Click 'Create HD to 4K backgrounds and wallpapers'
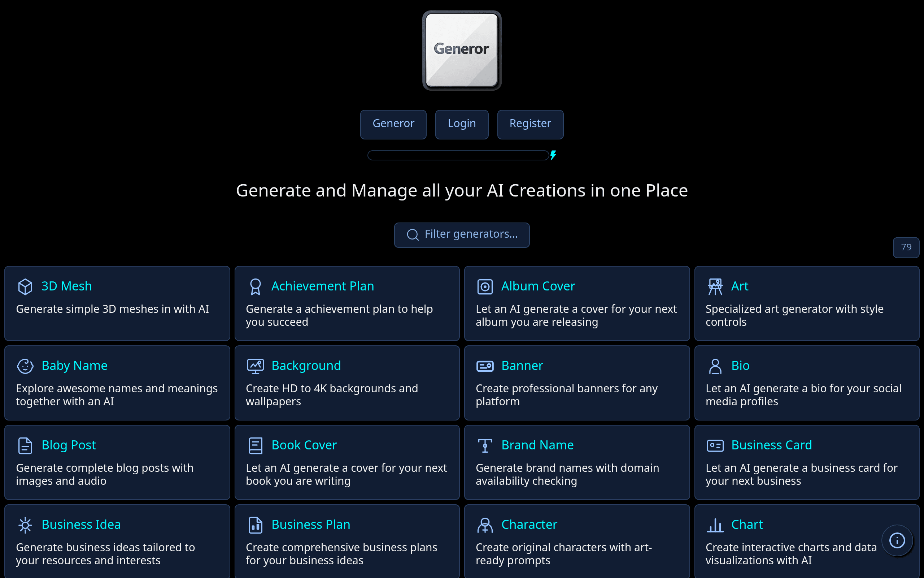924x578 pixels. pos(332,395)
